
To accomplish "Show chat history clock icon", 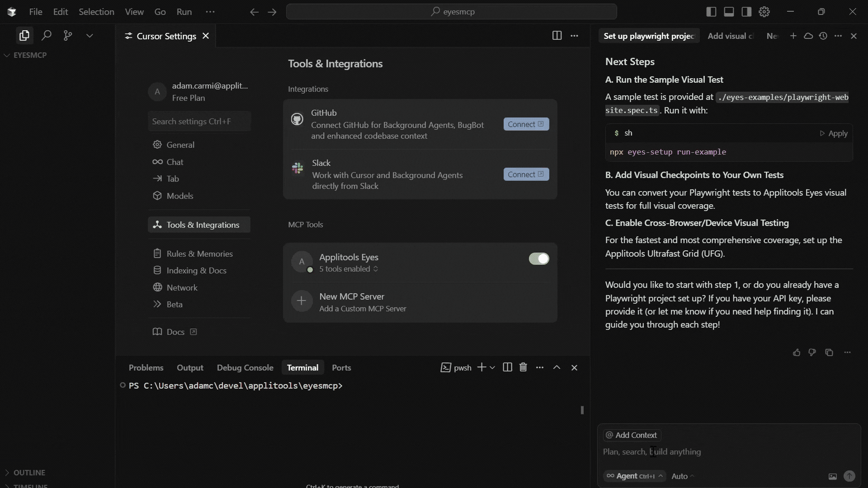I will pyautogui.click(x=823, y=36).
